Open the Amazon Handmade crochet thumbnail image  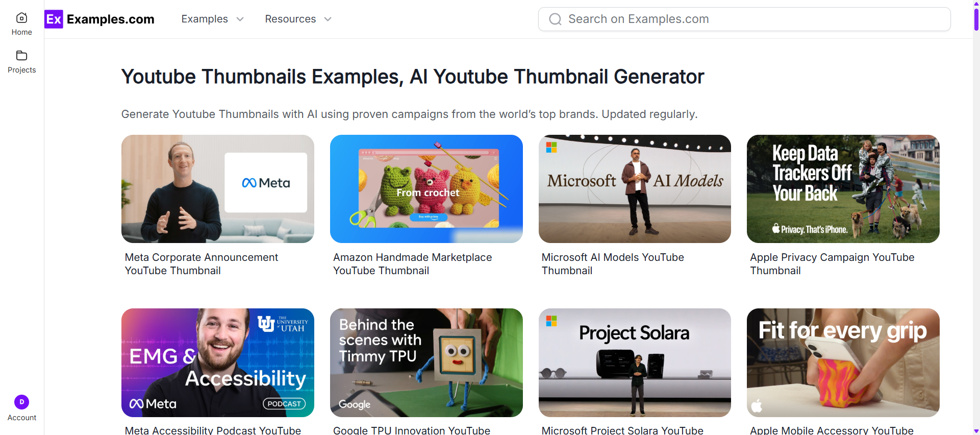point(426,189)
